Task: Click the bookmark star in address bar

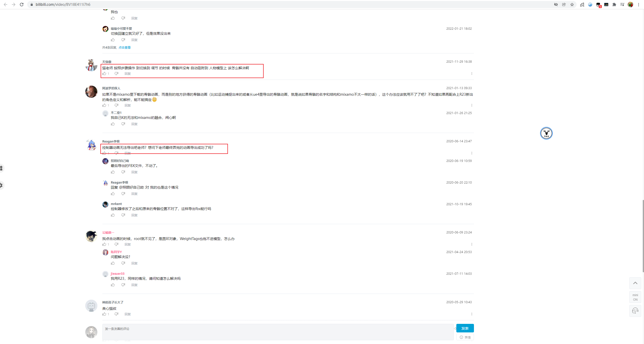Action: coord(572,5)
